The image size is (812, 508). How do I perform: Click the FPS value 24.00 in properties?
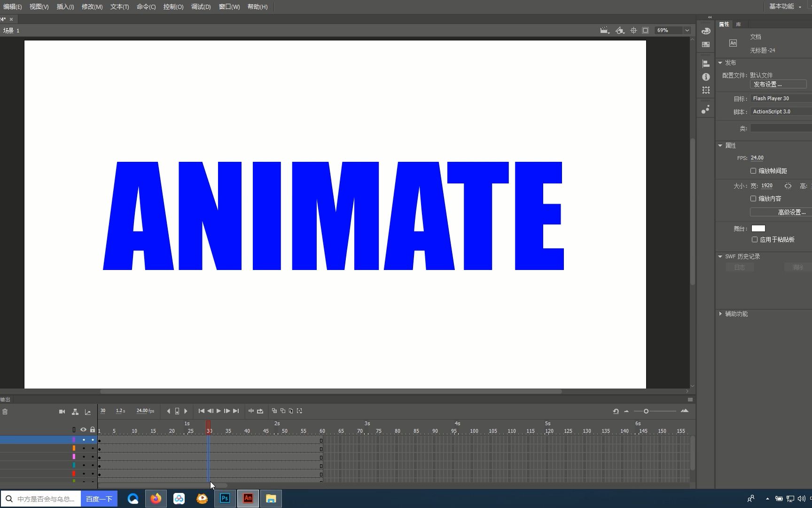(757, 158)
